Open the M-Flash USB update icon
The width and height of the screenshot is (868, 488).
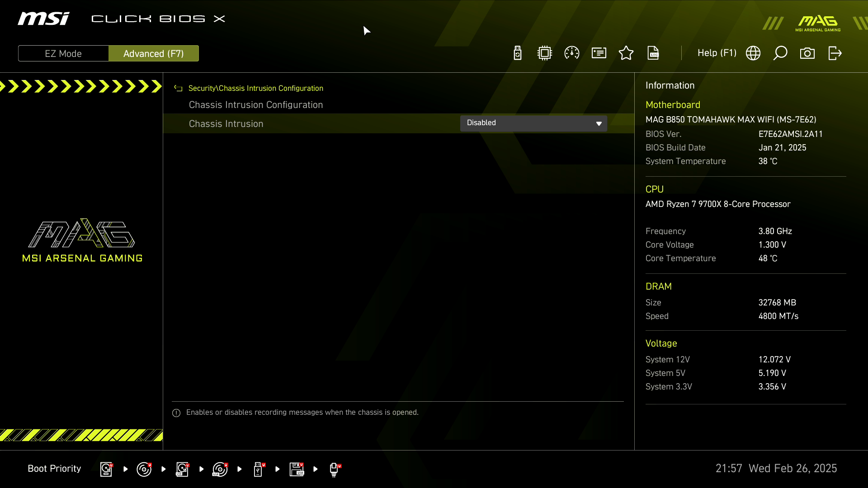pos(518,53)
